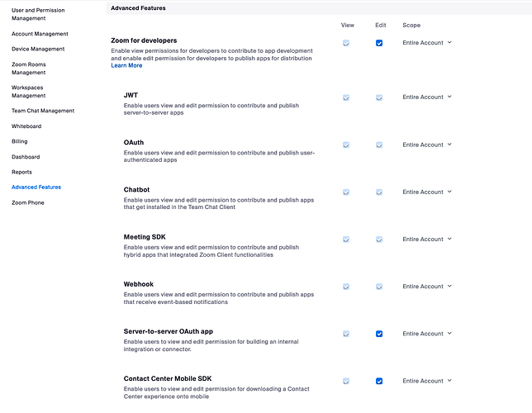Open Dashboard from the sidebar

(x=25, y=157)
